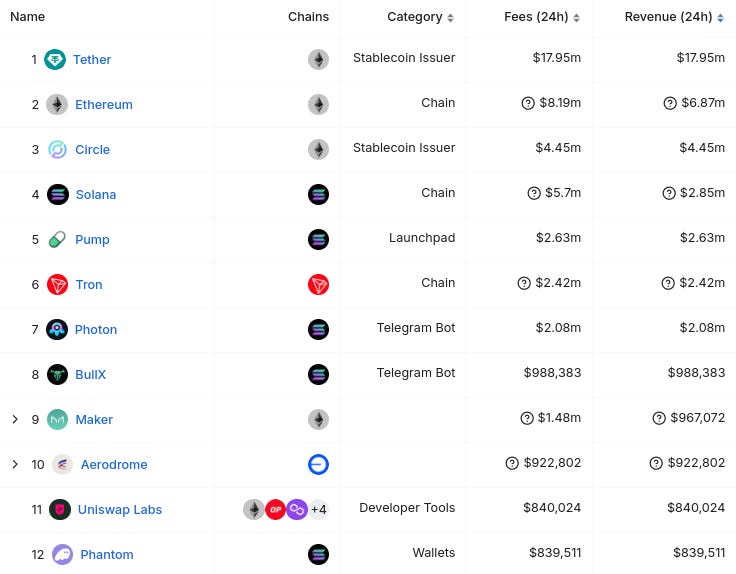This screenshot has width=736, height=574.
Task: Open the Circle protocol link
Action: (x=92, y=149)
